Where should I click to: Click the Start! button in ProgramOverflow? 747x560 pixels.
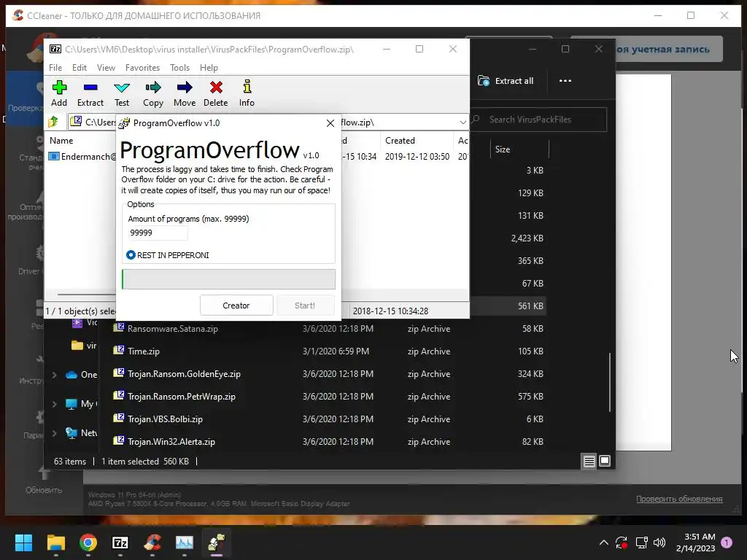[305, 306]
